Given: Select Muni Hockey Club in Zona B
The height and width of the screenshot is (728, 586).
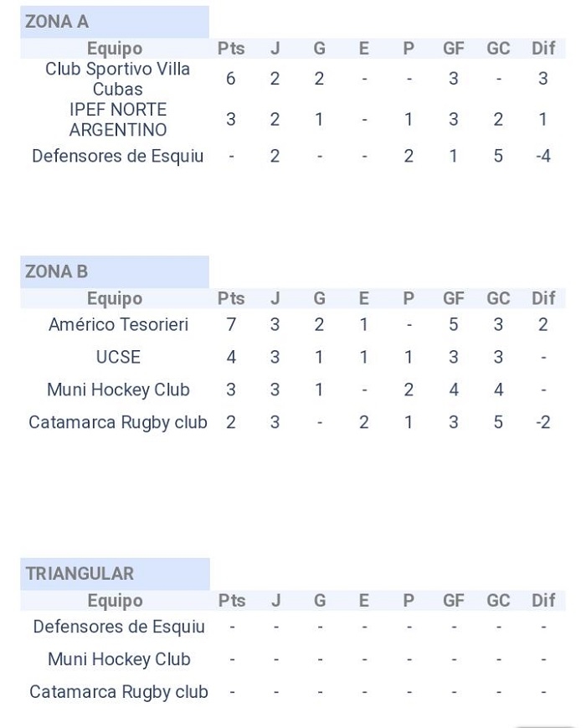Looking at the screenshot, I should coord(118,390).
